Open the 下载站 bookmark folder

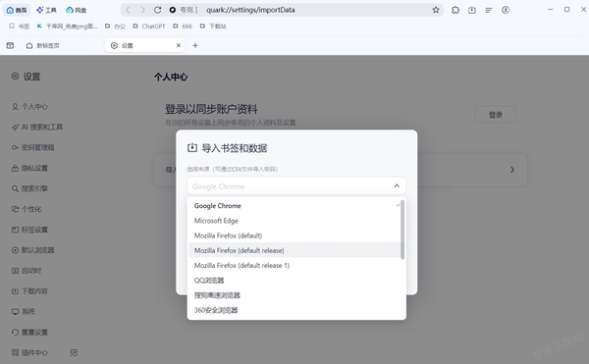coord(213,26)
